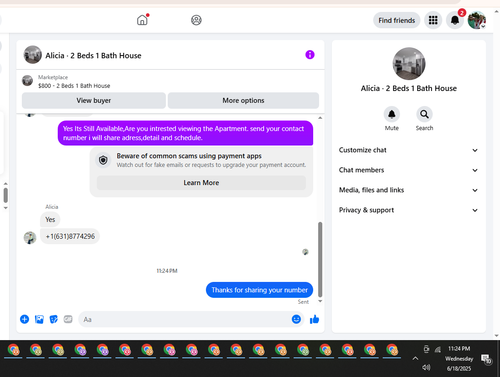
Task: Open the volume speaker tray icon
Action: point(426,367)
